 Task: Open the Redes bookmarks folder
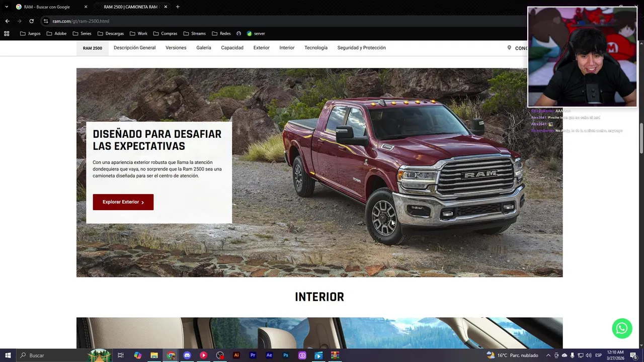tap(221, 34)
